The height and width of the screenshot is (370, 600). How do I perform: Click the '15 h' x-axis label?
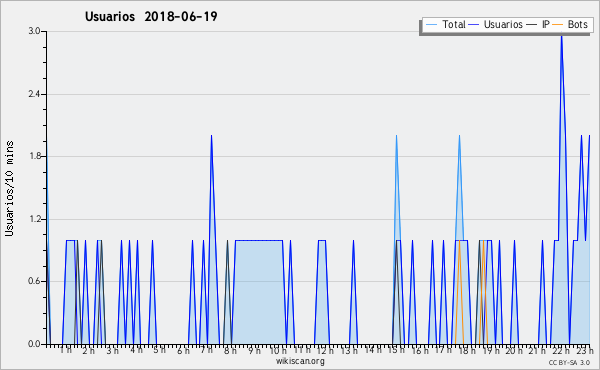click(396, 350)
